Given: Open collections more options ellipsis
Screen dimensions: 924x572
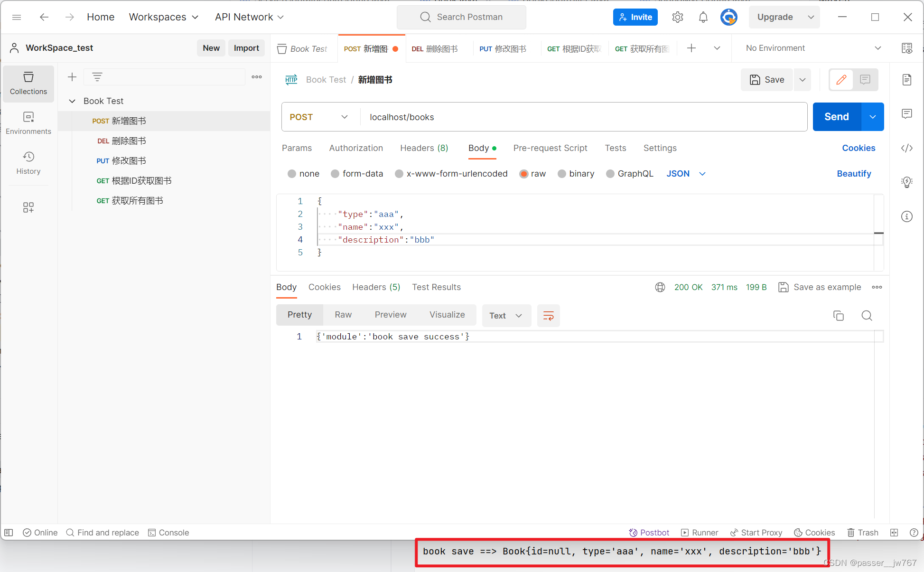Looking at the screenshot, I should 257,77.
